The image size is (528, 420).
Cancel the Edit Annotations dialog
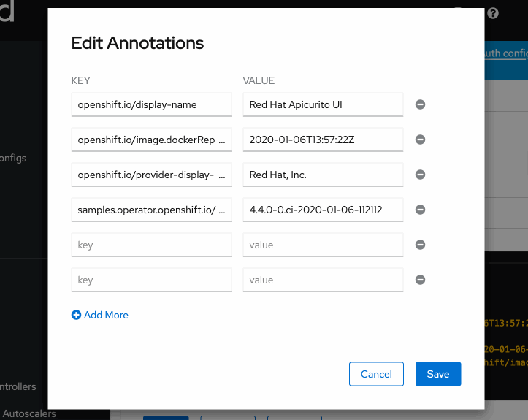click(376, 374)
